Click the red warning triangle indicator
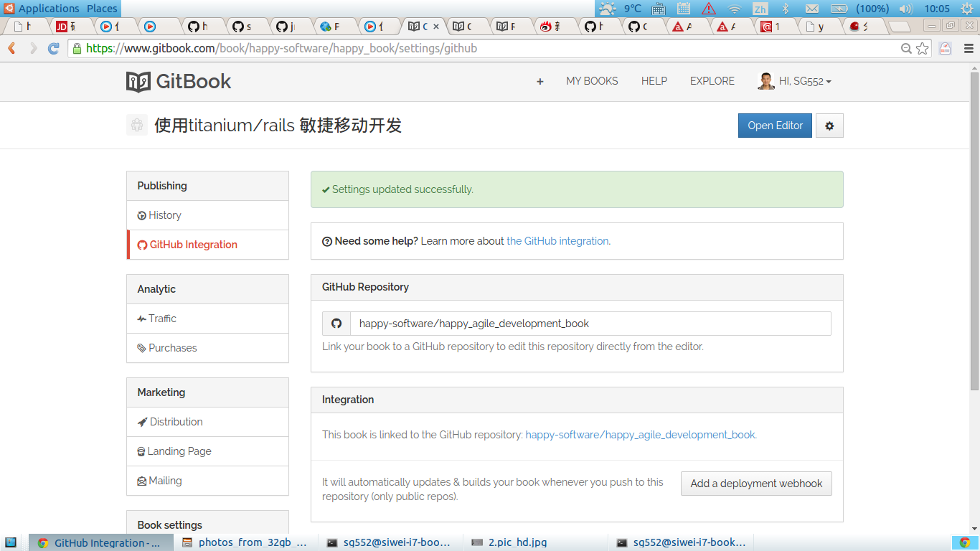The height and width of the screenshot is (551, 980). click(709, 9)
